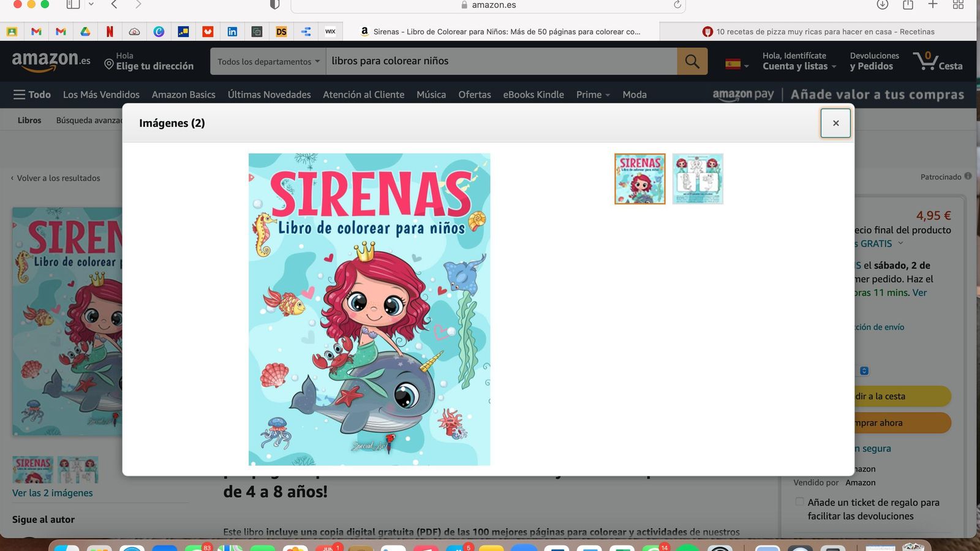Image resolution: width=980 pixels, height=551 pixels.
Task: Click the search magnifier icon
Action: (692, 61)
